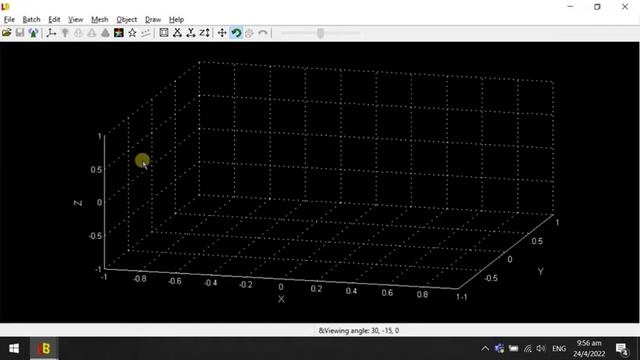Show hidden system tray icons
640x360 pixels.
485,349
